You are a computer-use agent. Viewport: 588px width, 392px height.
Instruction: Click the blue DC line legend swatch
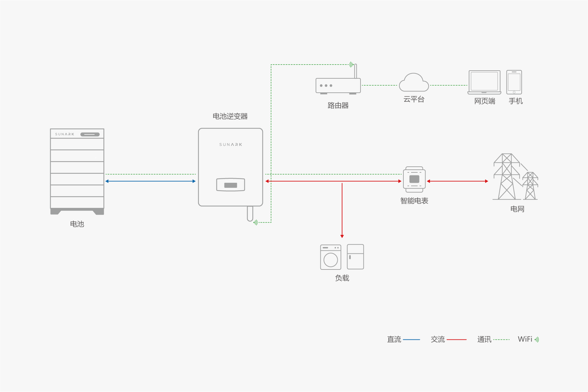[411, 339]
